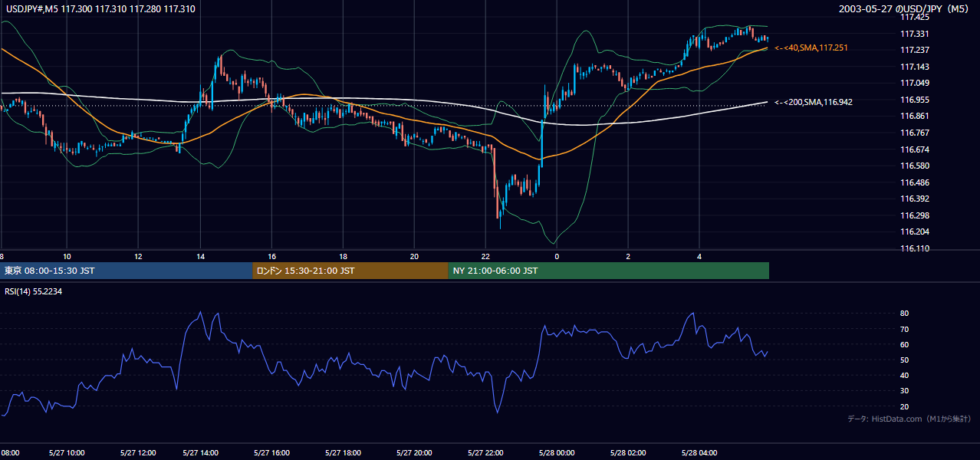The width and height of the screenshot is (980, 460).
Task: Click the bottom time label 5/27 10:00
Action: coord(65,453)
